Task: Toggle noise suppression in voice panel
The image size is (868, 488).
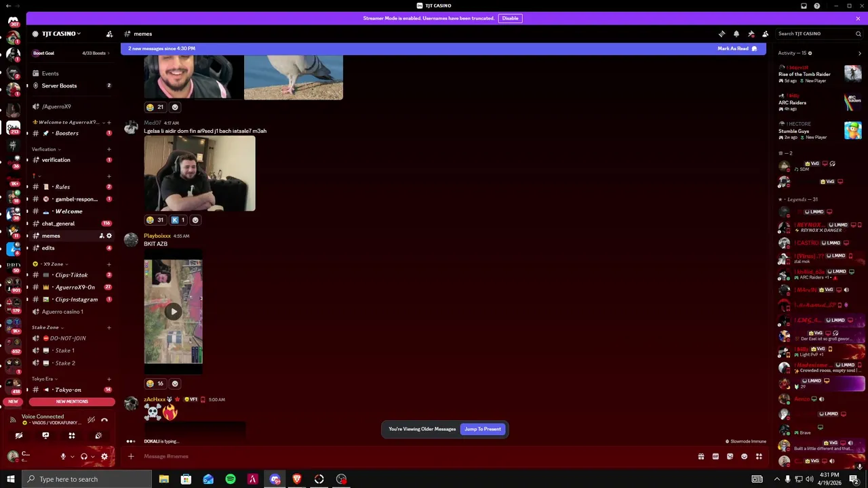Action: [x=91, y=420]
